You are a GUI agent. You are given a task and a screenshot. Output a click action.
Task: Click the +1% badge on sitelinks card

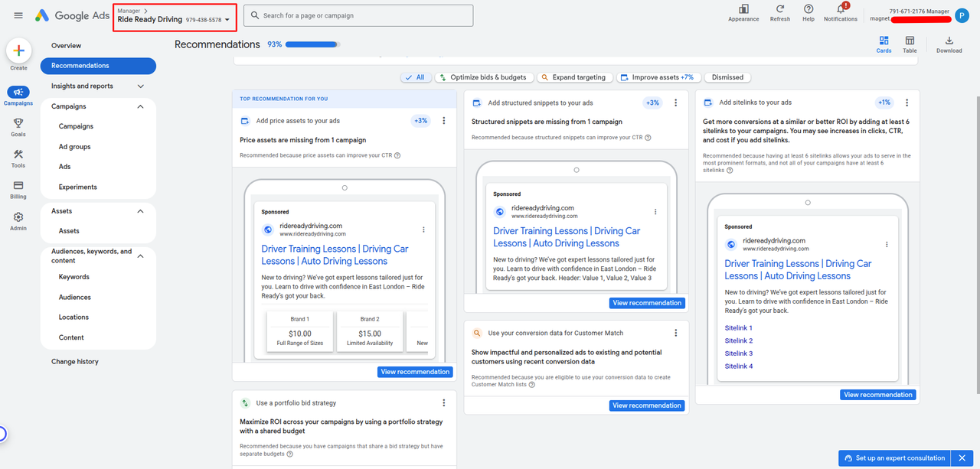tap(884, 103)
